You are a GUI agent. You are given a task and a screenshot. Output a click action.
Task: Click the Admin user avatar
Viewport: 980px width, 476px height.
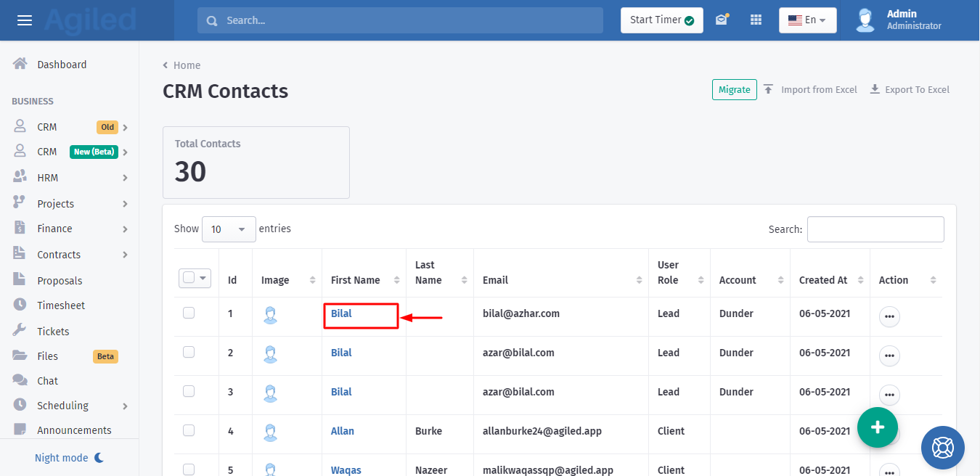865,20
